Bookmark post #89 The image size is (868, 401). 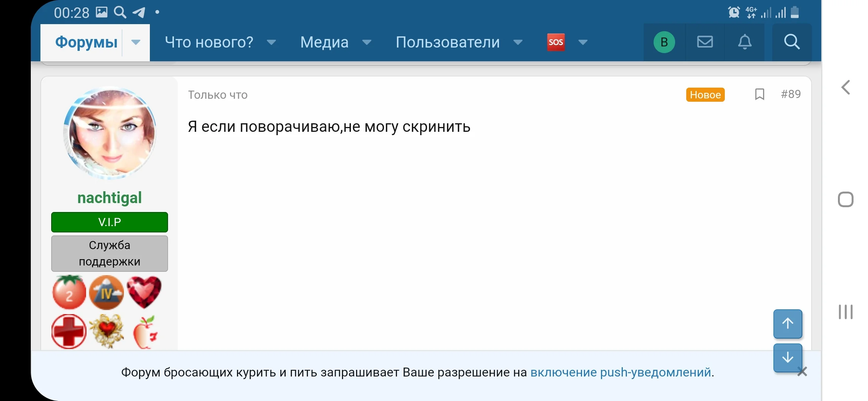759,94
